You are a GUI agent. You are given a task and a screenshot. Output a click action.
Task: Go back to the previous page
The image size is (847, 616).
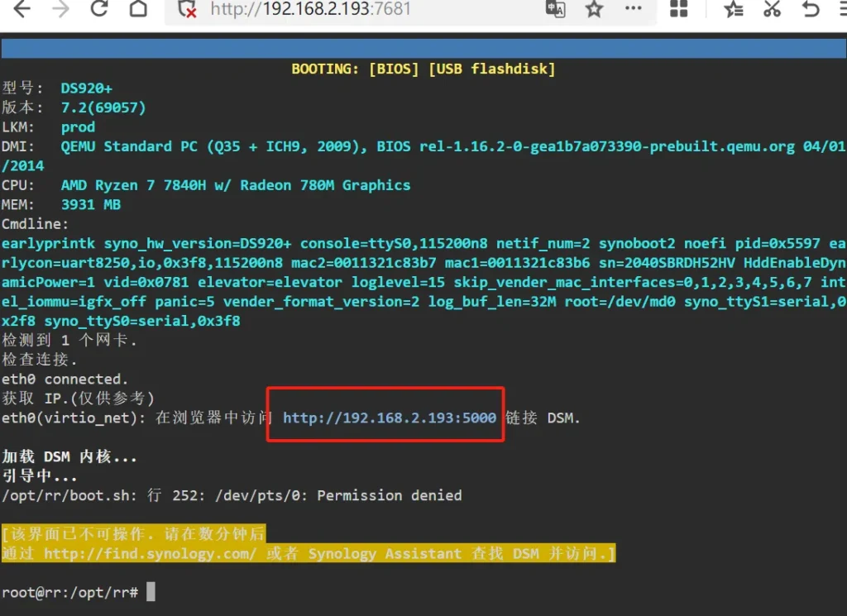[21, 9]
